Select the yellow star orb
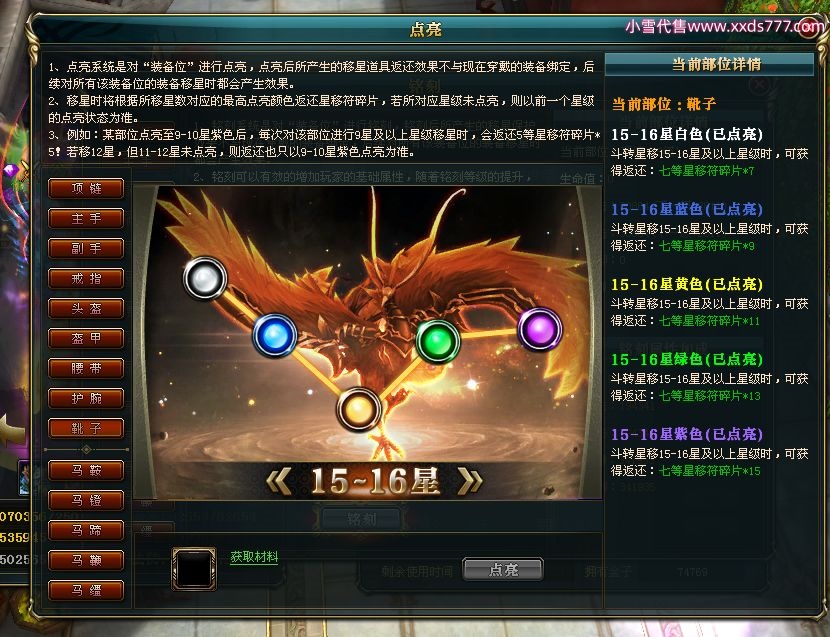The width and height of the screenshot is (830, 637). pos(358,409)
